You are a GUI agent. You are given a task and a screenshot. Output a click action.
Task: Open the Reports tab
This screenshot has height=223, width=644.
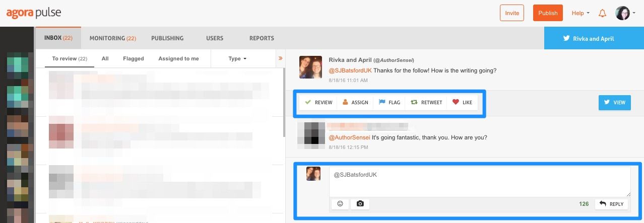pos(262,38)
